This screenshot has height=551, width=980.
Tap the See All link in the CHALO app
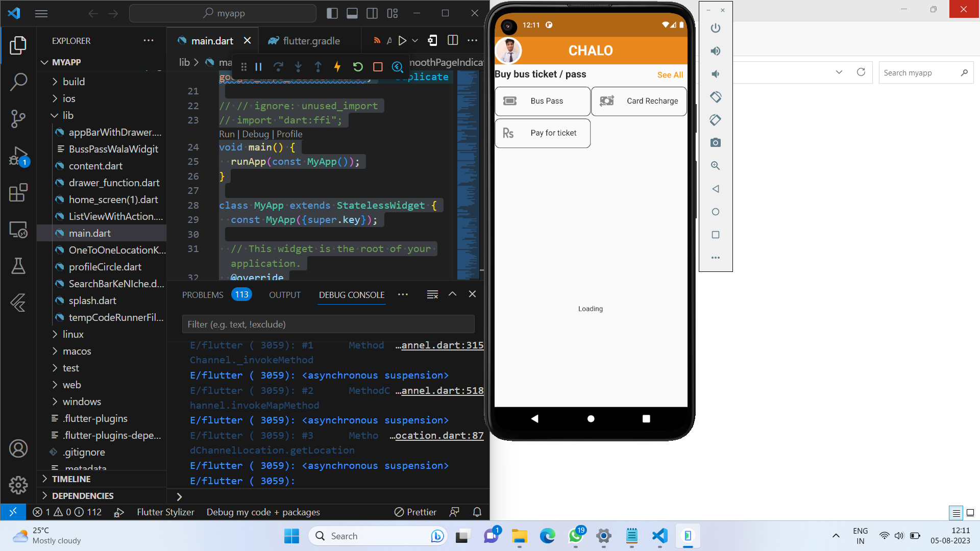coord(670,74)
